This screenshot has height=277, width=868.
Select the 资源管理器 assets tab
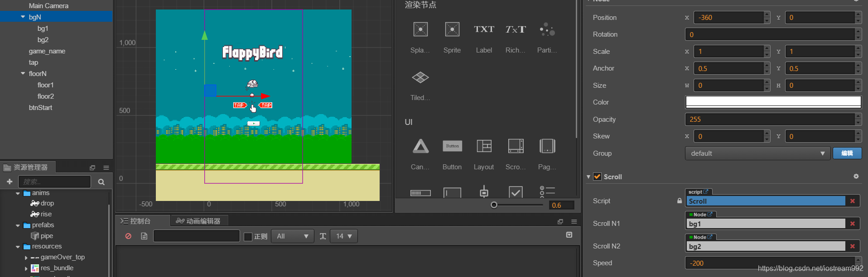click(x=27, y=167)
